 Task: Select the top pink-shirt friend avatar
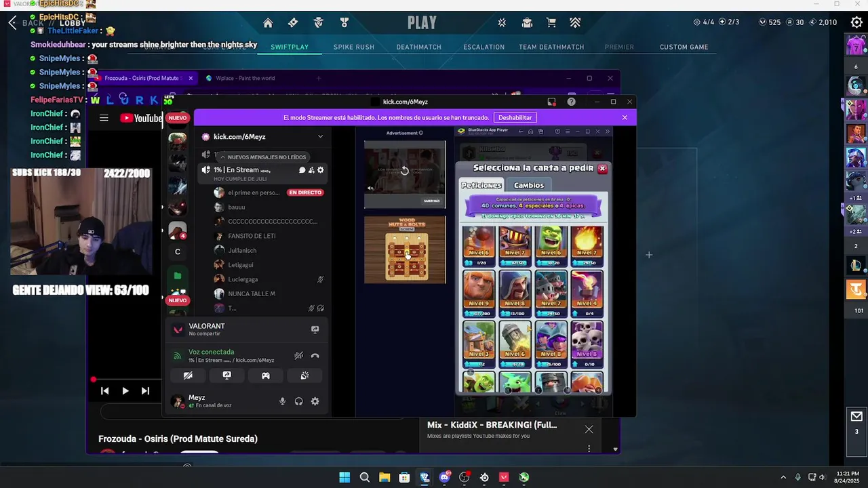coord(856,45)
